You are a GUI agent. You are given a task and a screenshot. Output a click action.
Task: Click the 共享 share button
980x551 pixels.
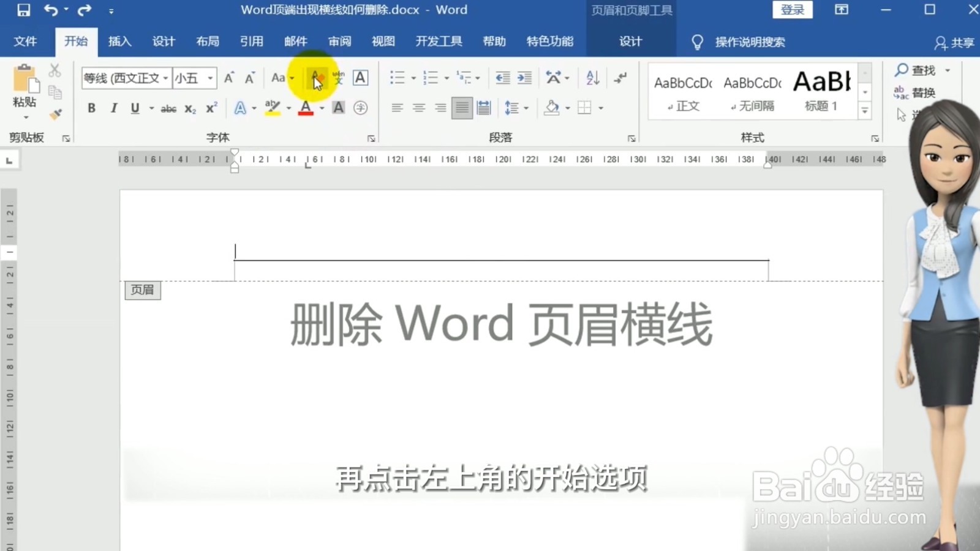(x=954, y=42)
